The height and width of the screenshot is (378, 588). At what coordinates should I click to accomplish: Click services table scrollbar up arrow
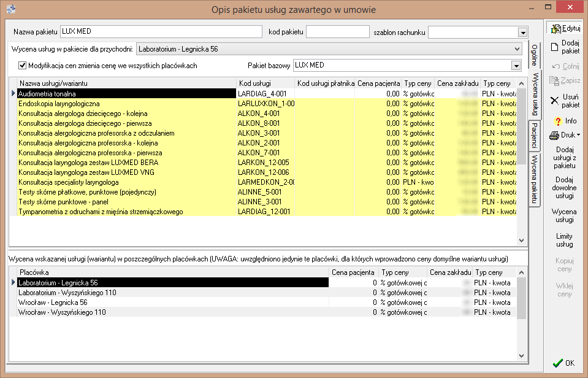coord(521,83)
